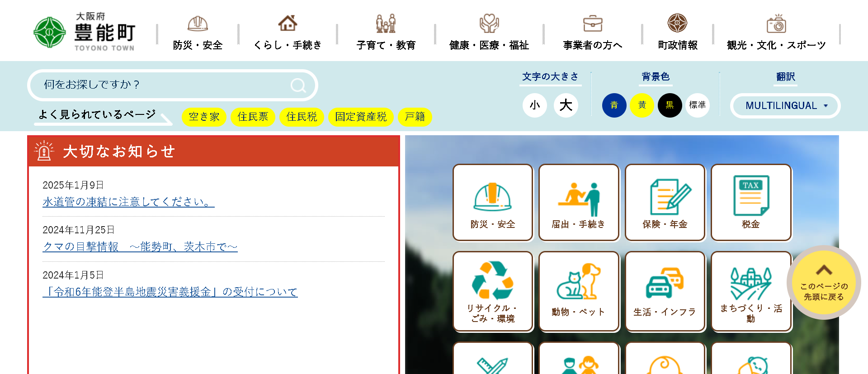
Task: Click the よく見られているページ label
Action: coord(97,114)
